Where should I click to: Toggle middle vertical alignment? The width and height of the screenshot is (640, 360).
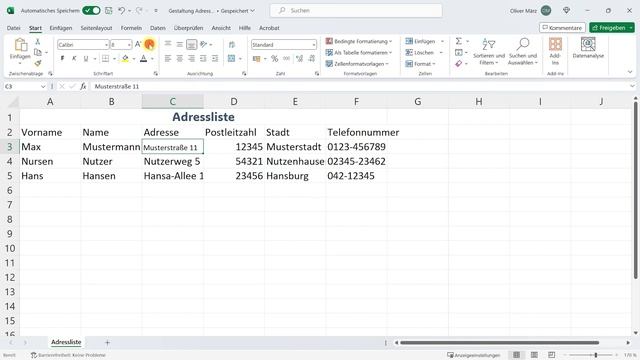(x=180, y=44)
